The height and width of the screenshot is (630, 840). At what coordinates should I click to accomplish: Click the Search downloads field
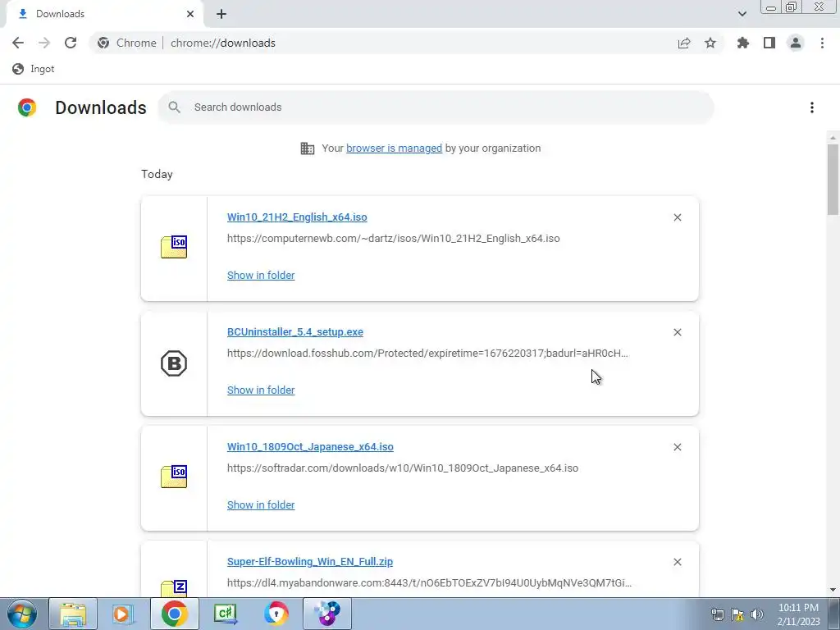pos(436,107)
